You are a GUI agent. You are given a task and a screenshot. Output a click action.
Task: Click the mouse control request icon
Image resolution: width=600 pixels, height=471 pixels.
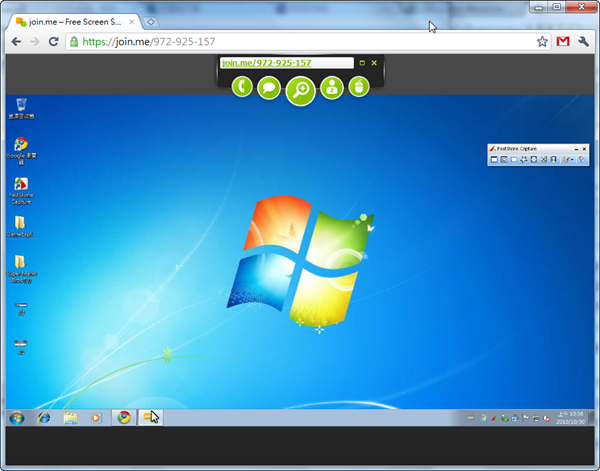tap(358, 87)
